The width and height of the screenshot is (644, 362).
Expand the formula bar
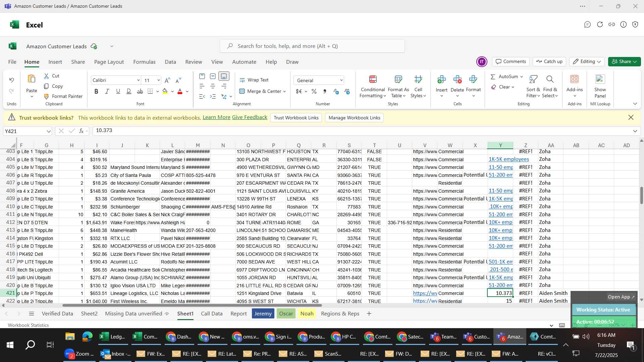point(635,131)
